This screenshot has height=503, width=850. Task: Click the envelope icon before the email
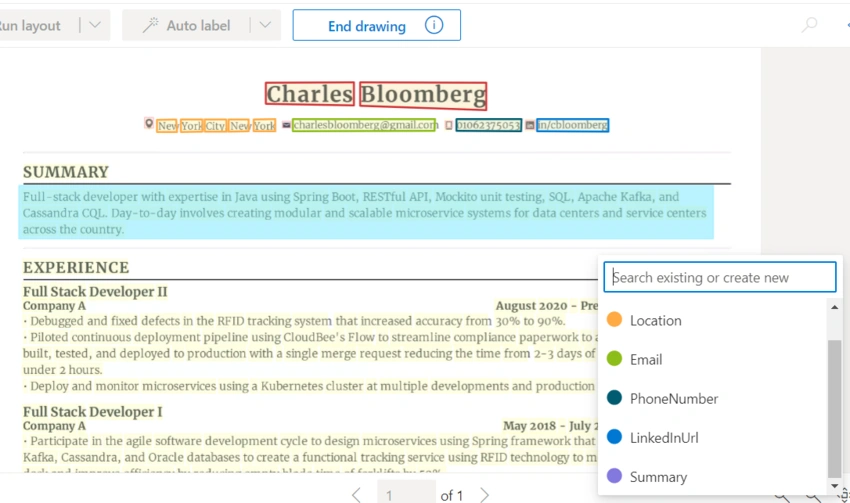(x=286, y=125)
